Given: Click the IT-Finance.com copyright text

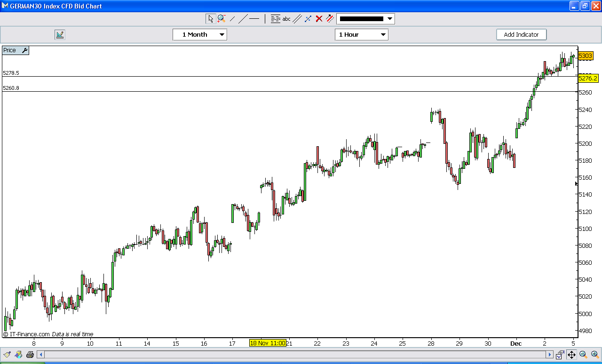Looking at the screenshot, I should click(48, 334).
